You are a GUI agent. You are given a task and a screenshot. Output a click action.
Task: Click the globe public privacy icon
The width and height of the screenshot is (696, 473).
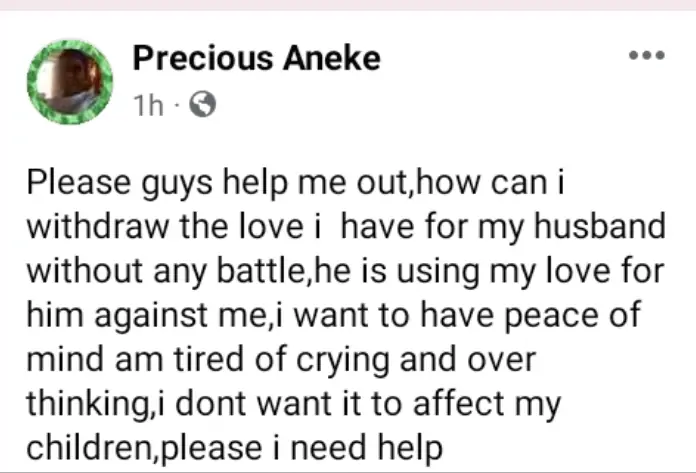203,104
